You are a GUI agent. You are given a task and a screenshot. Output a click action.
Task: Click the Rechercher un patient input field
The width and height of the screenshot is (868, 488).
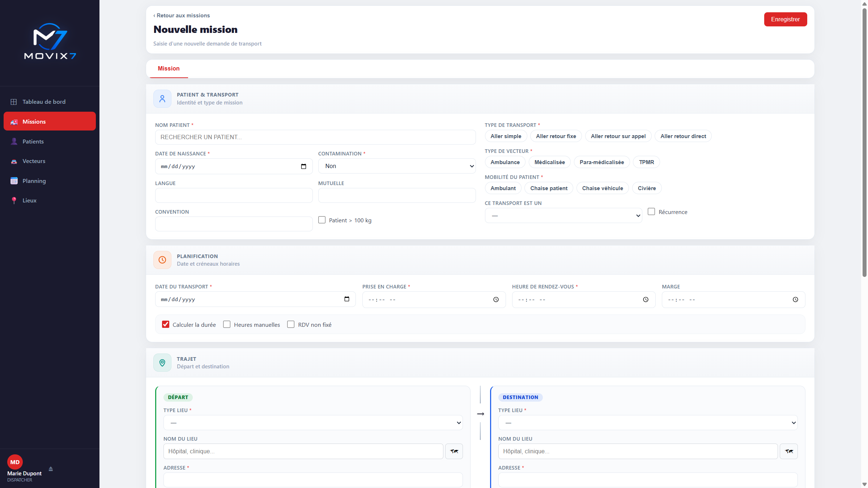coord(315,137)
